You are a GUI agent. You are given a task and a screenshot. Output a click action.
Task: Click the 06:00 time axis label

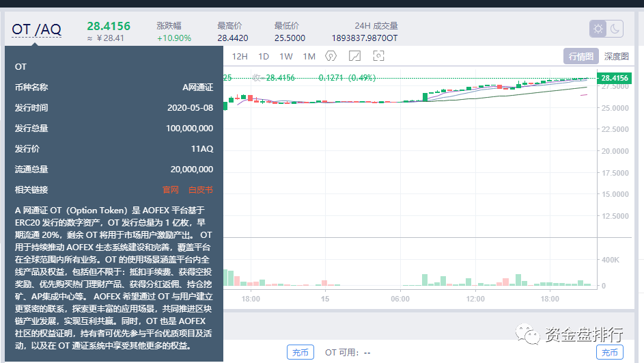(400, 299)
